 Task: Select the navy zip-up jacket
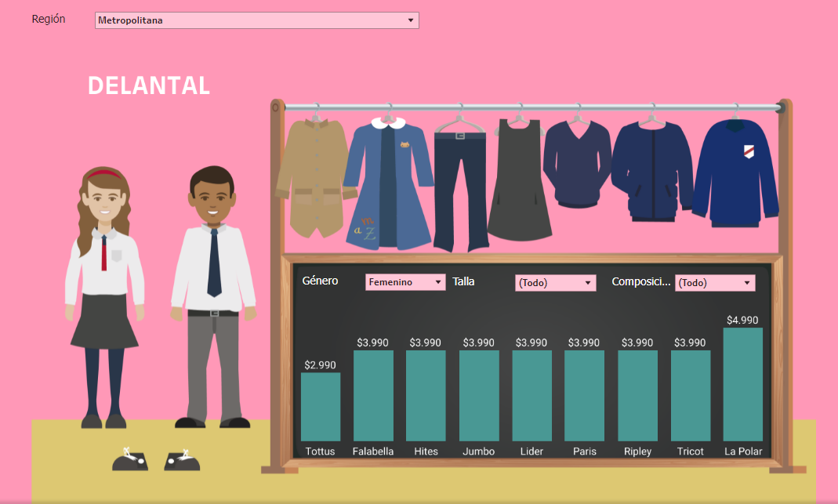coord(651,169)
